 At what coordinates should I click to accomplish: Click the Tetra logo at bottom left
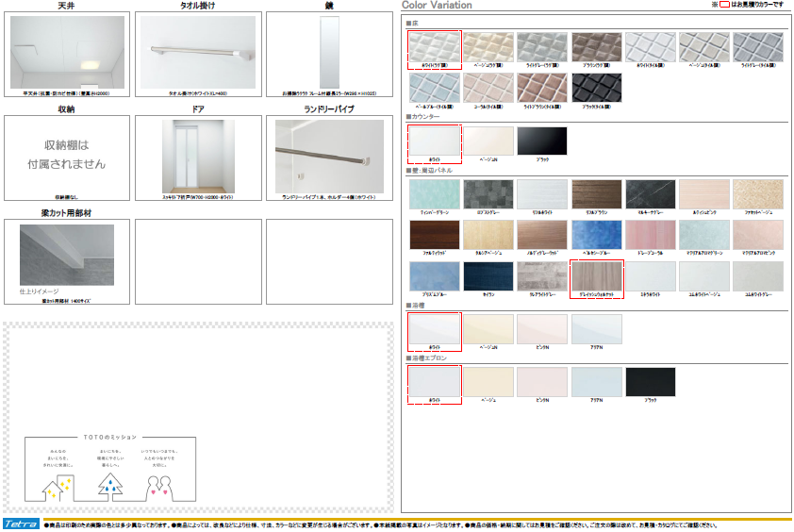19,524
